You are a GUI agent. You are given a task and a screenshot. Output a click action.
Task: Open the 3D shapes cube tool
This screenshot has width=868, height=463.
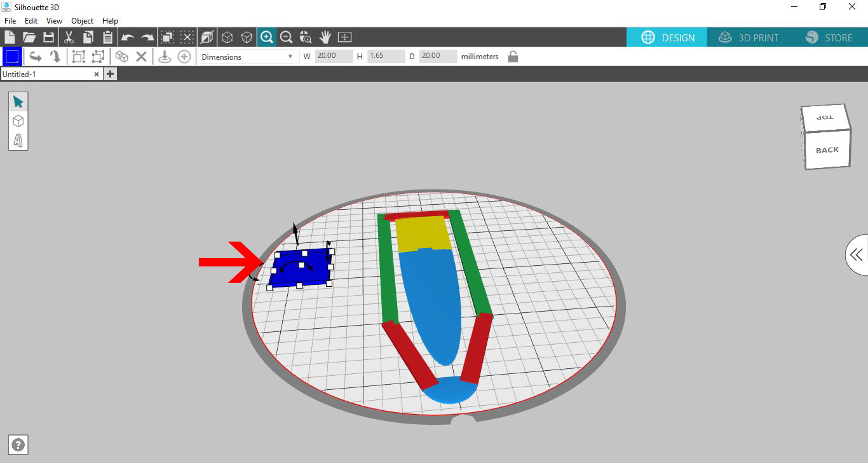tap(18, 121)
